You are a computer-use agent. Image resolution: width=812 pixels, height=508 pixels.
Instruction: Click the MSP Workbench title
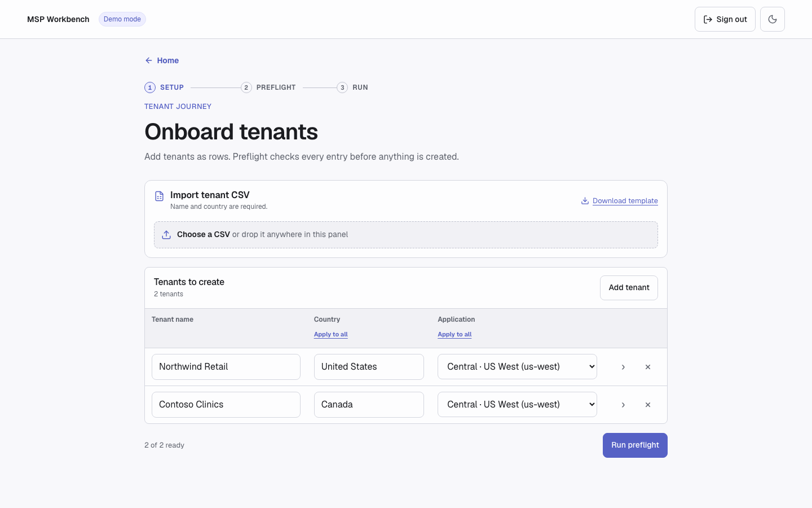pyautogui.click(x=58, y=19)
